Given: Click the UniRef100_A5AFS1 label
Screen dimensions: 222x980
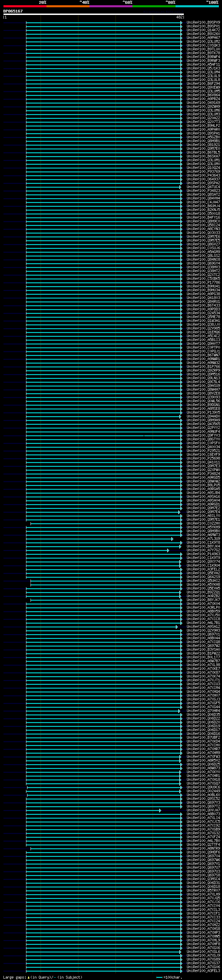Looking at the screenshot, I should pos(203,65).
